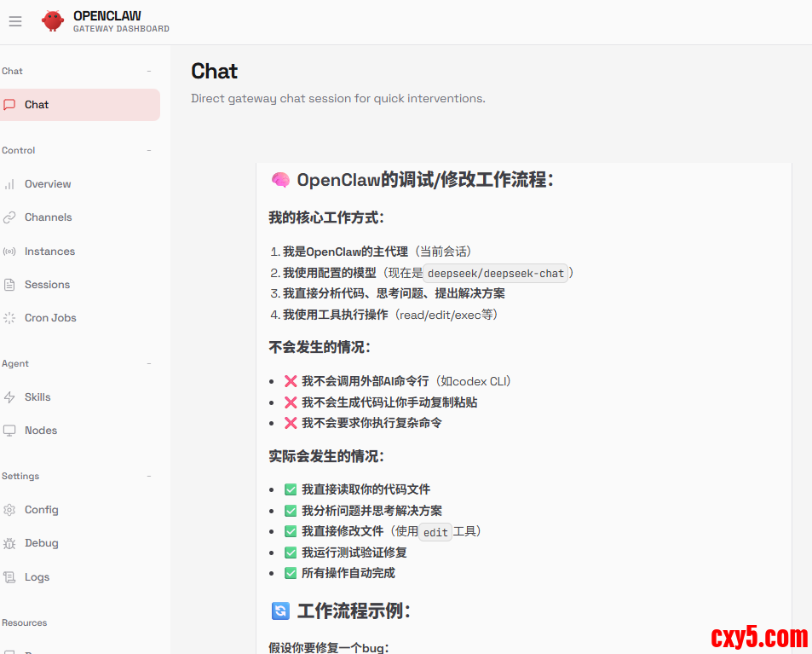Collapse the Control sidebar section
Image resolution: width=812 pixels, height=654 pixels.
pos(149,151)
